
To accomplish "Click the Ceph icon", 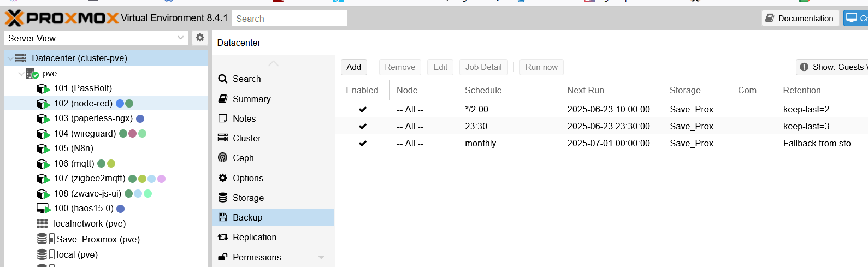I will tap(223, 158).
